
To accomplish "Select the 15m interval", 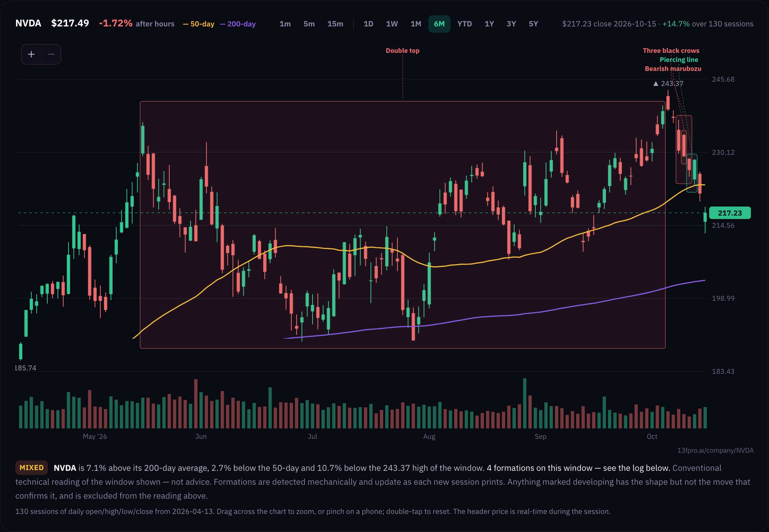I will click(x=335, y=24).
